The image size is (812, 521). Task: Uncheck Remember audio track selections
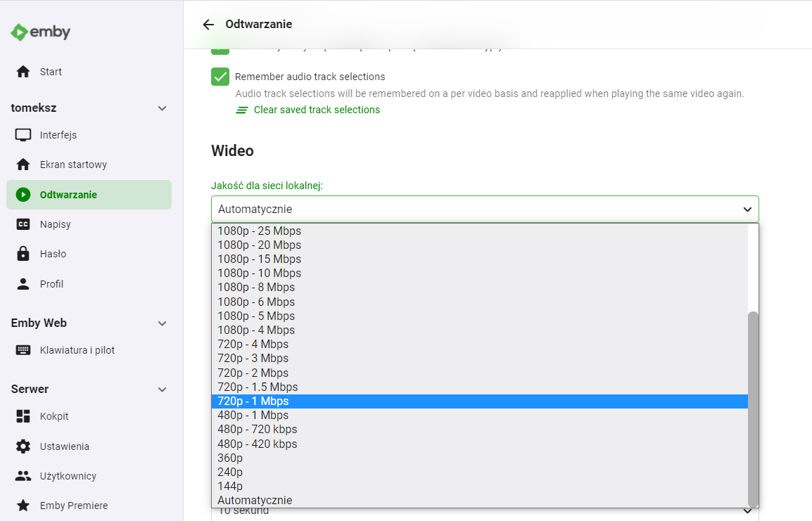click(x=220, y=76)
